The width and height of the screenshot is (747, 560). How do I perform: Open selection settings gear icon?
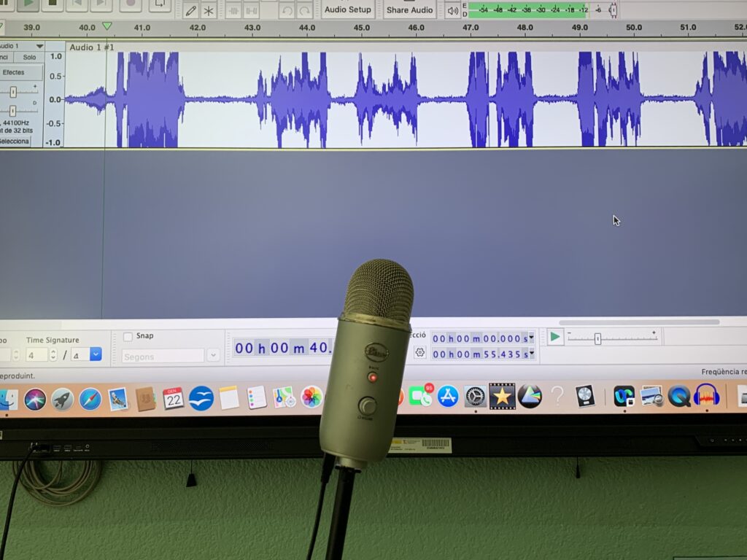click(419, 352)
